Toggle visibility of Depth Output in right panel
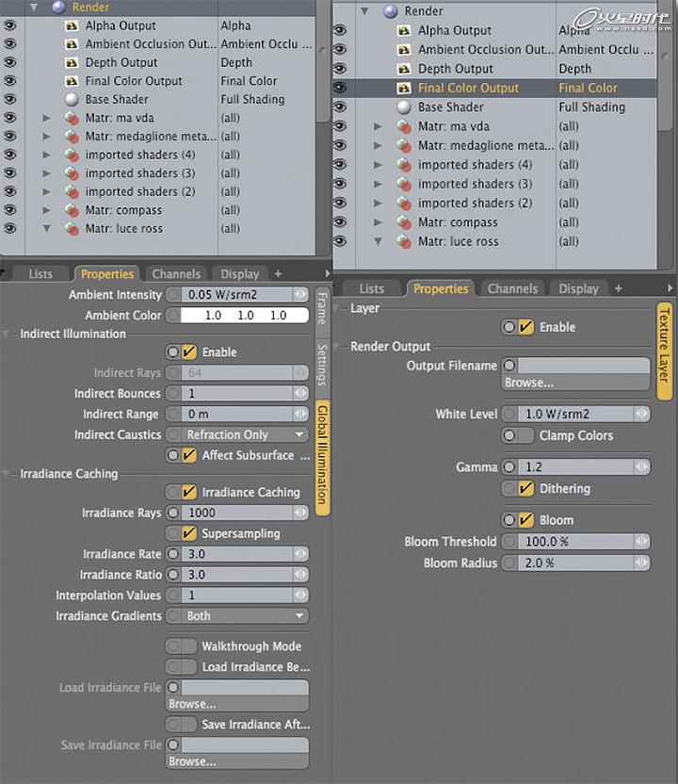Viewport: 678px width, 784px height. (340, 69)
